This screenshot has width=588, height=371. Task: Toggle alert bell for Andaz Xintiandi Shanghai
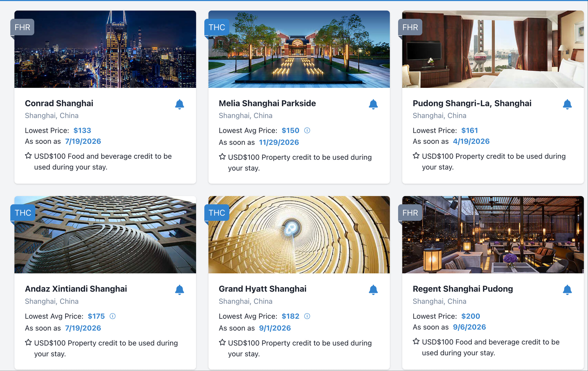tap(179, 290)
